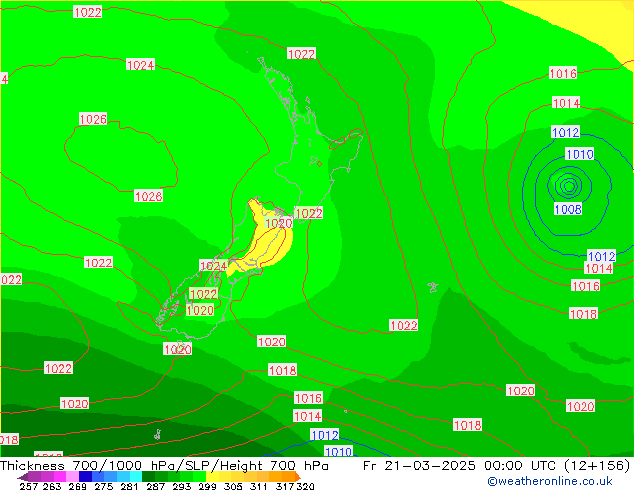Viewport: 634px width, 490px height.
Task: Click the legend value 311
Action: pyautogui.click(x=259, y=486)
